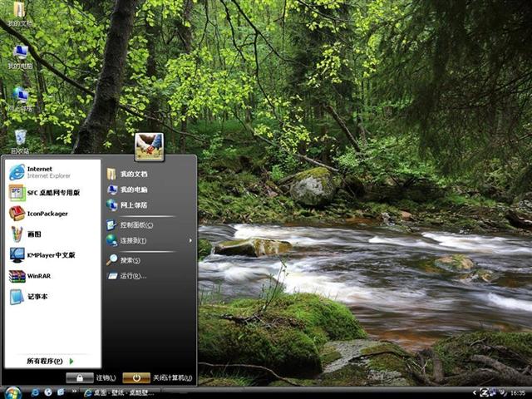Open volume control tray icon

(x=502, y=392)
